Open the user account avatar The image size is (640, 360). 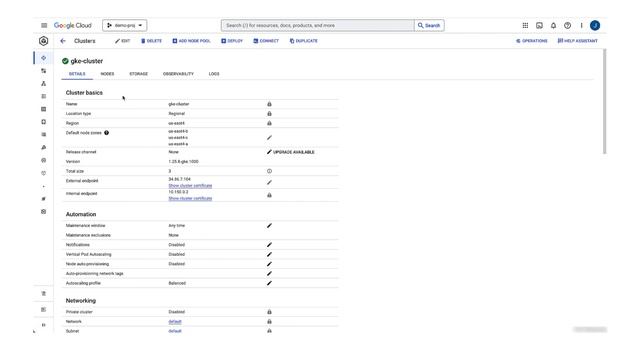pyautogui.click(x=595, y=25)
